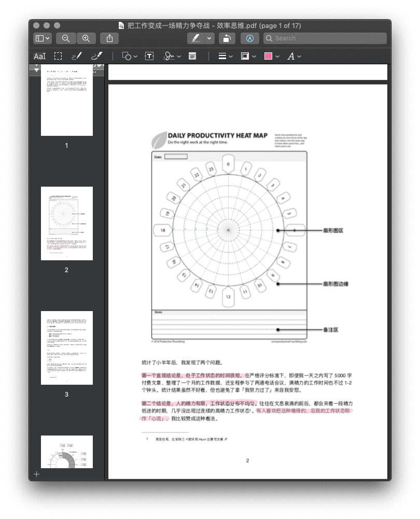Select the page 3 thumbnail
The image size is (420, 519).
coord(67,348)
